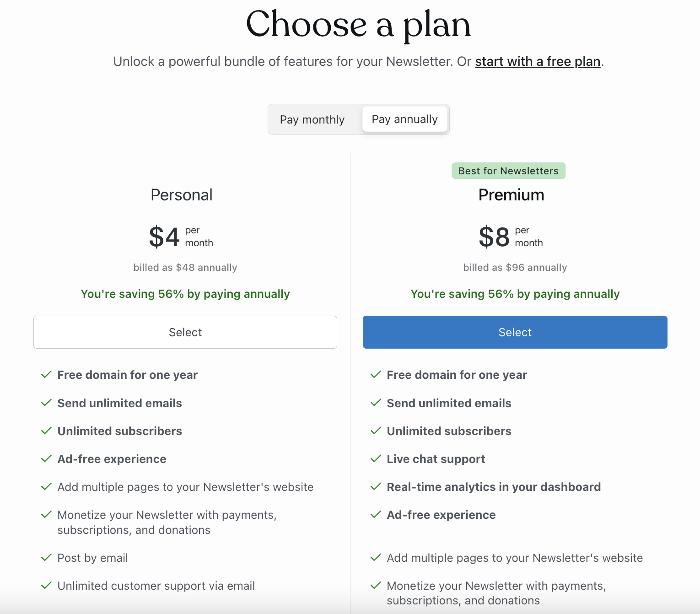The image size is (700, 614).
Task: Switch billing to Pay monthly
Action: [x=312, y=119]
